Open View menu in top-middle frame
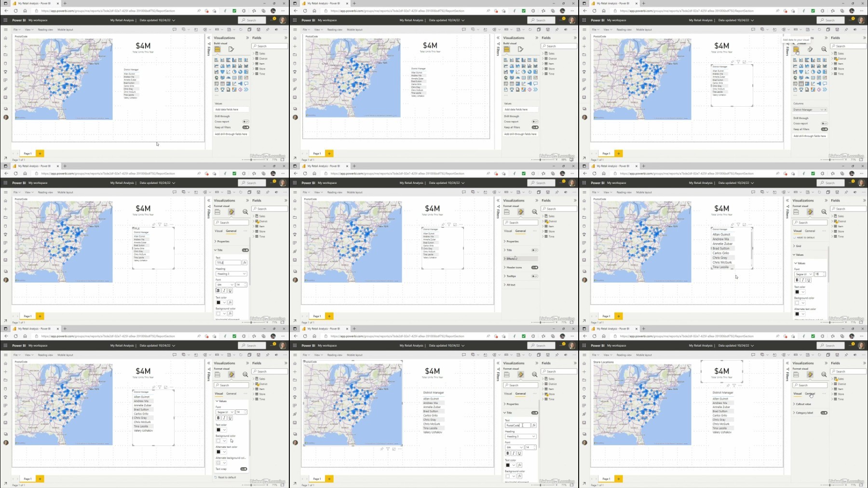The image size is (868, 488). [318, 29]
